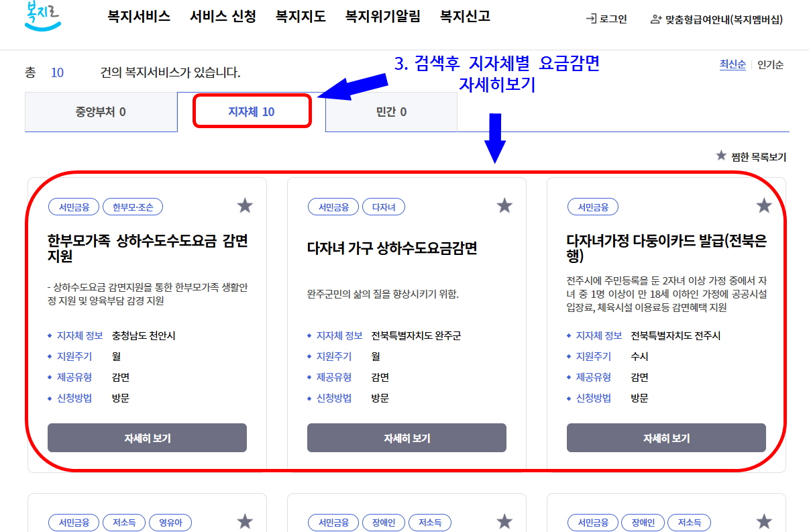The image size is (809, 532).
Task: Open the 복지위기알림 menu
Action: pyautogui.click(x=383, y=17)
